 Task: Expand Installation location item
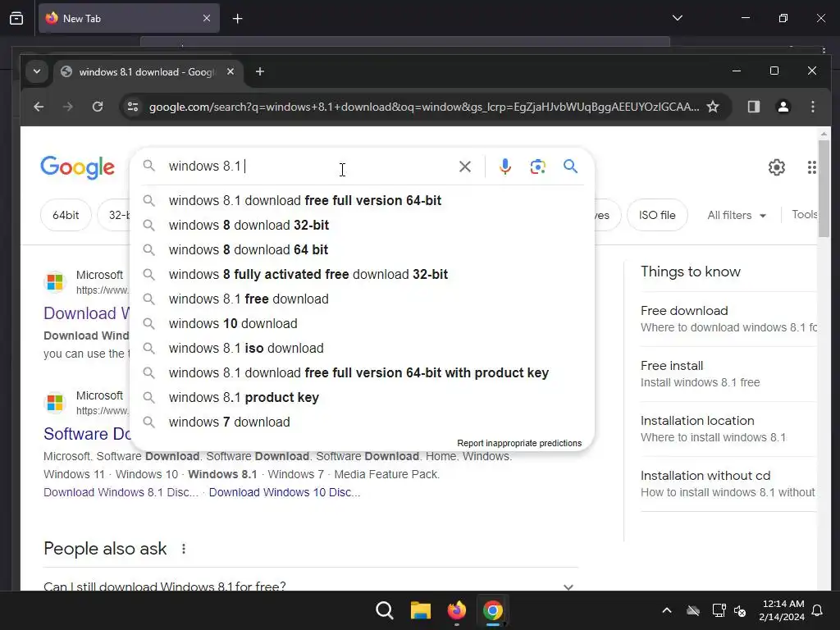click(728, 428)
